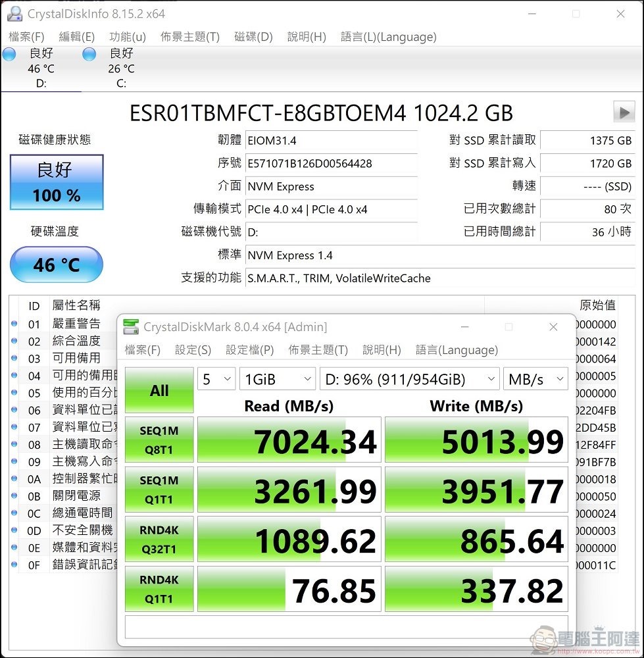The height and width of the screenshot is (658, 644).
Task: Click status dot for attribute row 08
Action: tap(14, 444)
